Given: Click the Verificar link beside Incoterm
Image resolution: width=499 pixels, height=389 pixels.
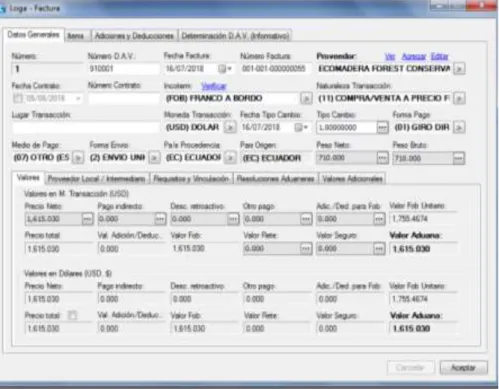Looking at the screenshot, I should point(214,86).
